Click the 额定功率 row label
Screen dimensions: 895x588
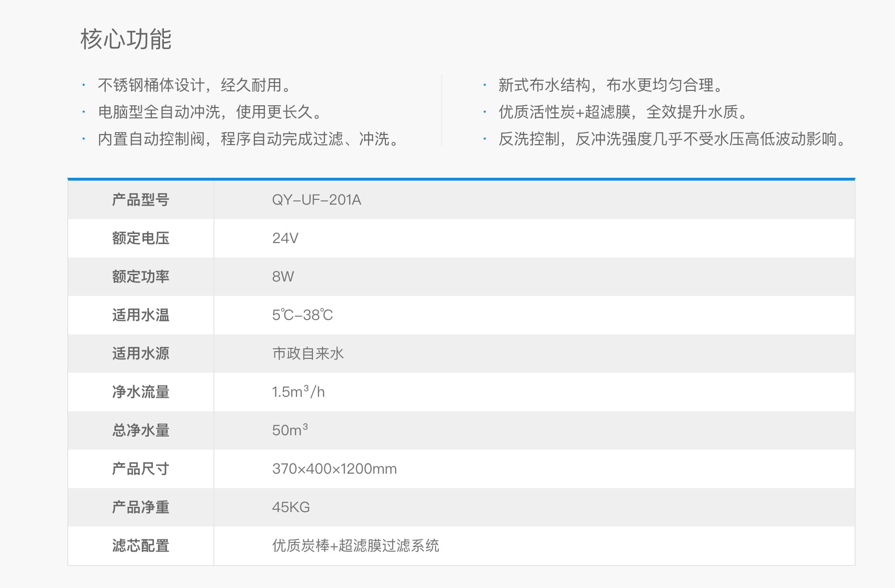[140, 277]
